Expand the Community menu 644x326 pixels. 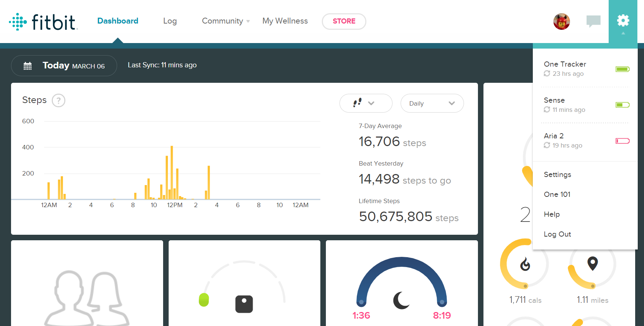226,21
